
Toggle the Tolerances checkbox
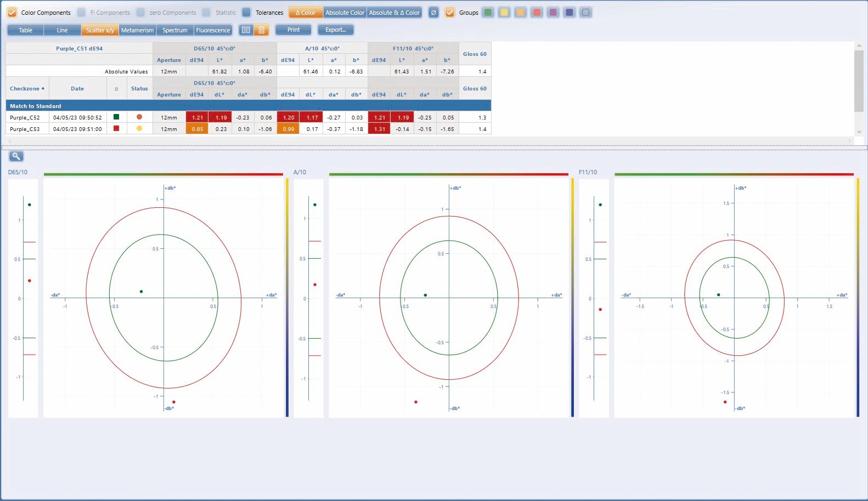[246, 13]
